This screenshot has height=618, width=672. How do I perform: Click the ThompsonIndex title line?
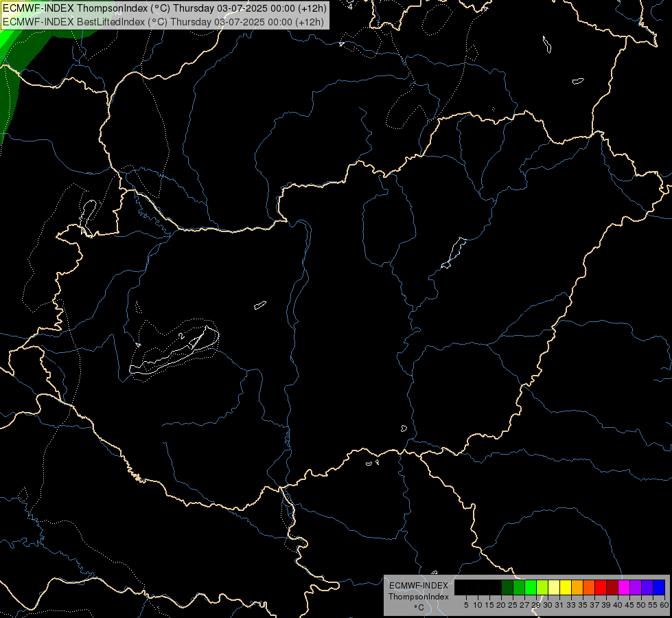[164, 8]
